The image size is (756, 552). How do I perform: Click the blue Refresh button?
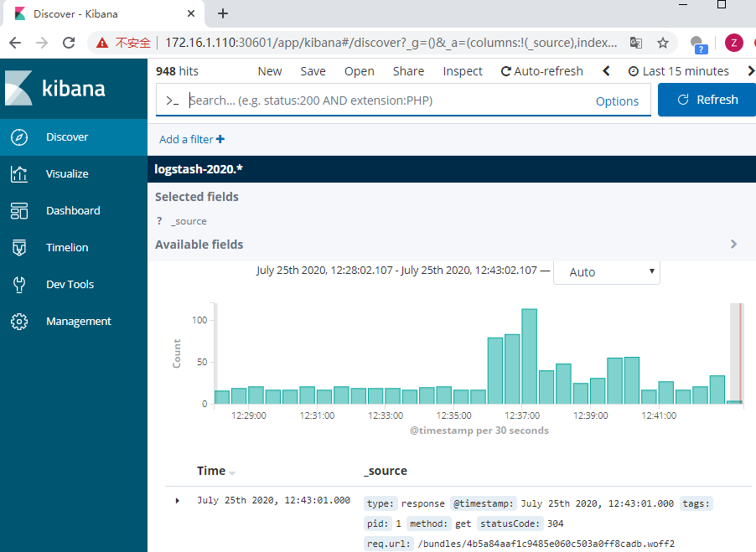(x=707, y=100)
